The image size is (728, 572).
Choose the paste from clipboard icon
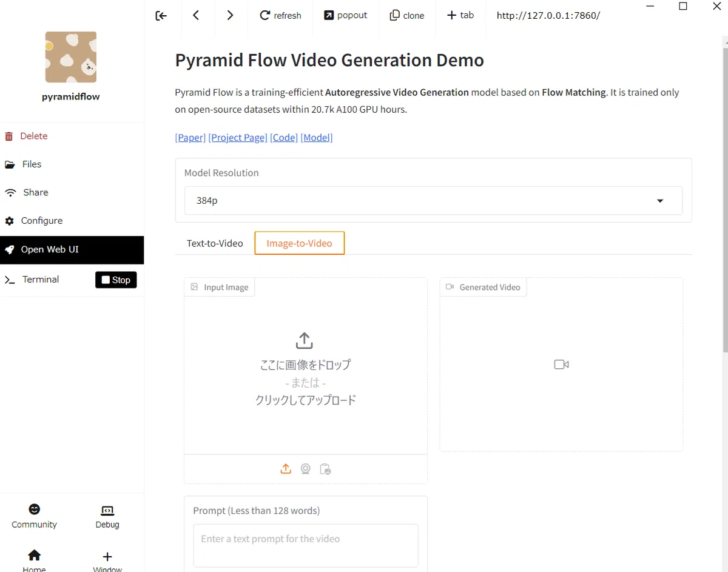325,469
